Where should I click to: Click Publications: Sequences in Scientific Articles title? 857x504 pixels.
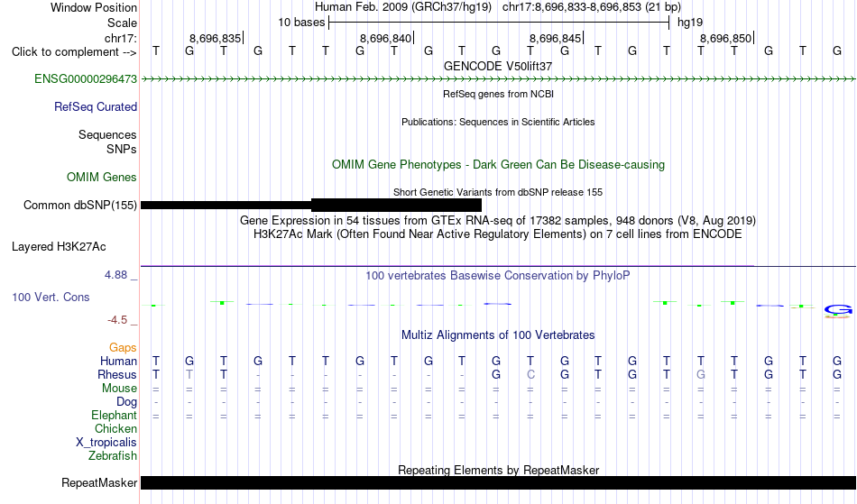pos(498,122)
